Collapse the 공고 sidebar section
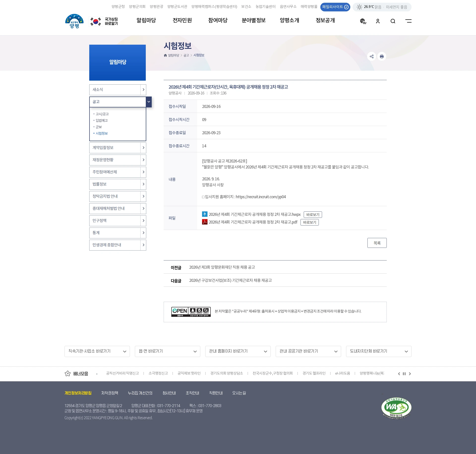This screenshot has width=476, height=454. (x=149, y=102)
